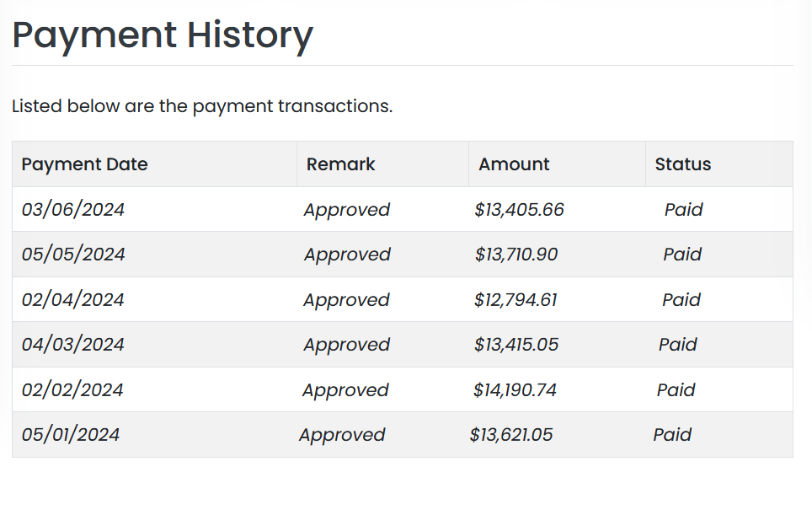Select the $13,621.05 amount cell
812x515 pixels.
pos(511,435)
